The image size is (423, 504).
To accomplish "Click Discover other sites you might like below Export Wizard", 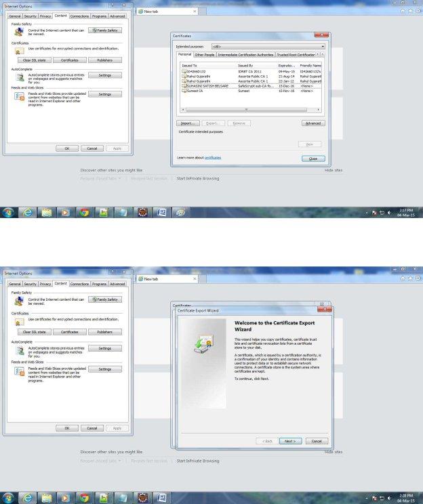I will click(111, 452).
